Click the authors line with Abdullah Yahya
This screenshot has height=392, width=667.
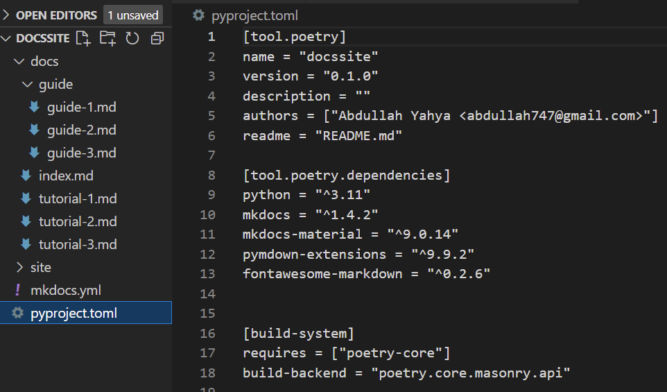coord(450,116)
